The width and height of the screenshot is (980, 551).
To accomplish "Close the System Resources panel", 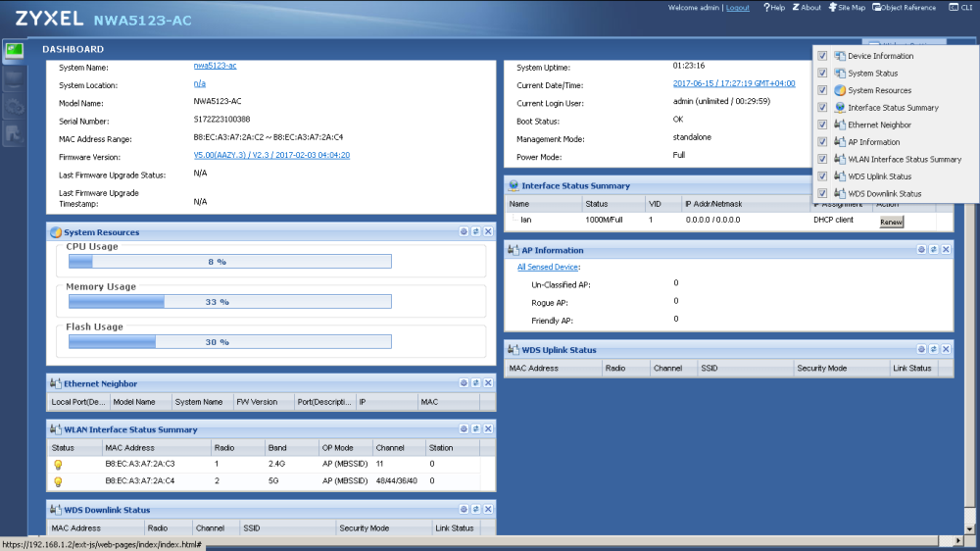I will (x=488, y=231).
